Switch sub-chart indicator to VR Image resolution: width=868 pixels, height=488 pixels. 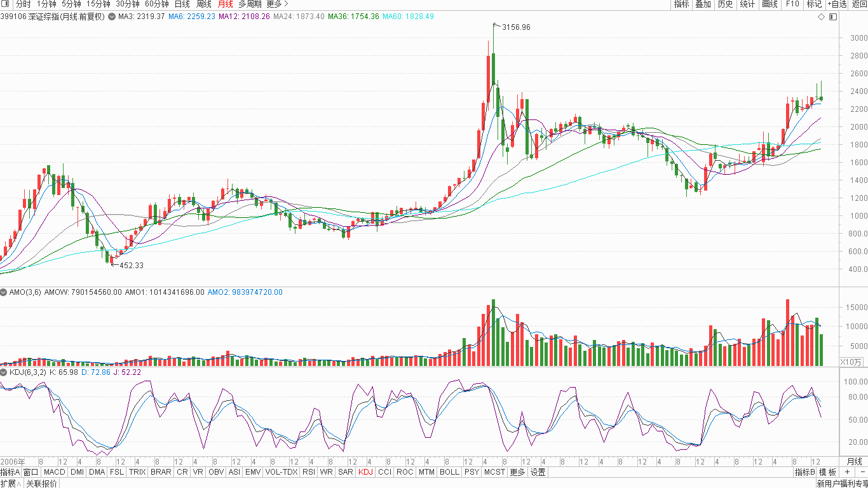point(198,472)
